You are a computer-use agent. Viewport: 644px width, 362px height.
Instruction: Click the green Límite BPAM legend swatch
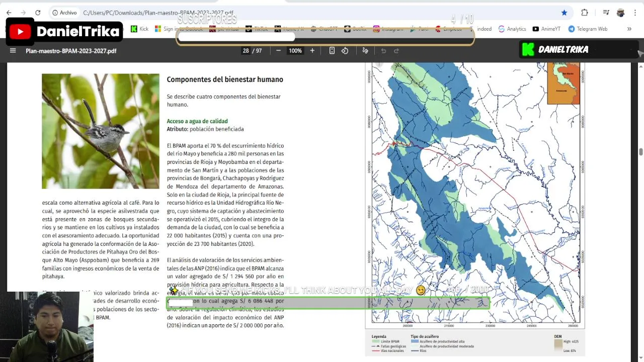point(375,342)
